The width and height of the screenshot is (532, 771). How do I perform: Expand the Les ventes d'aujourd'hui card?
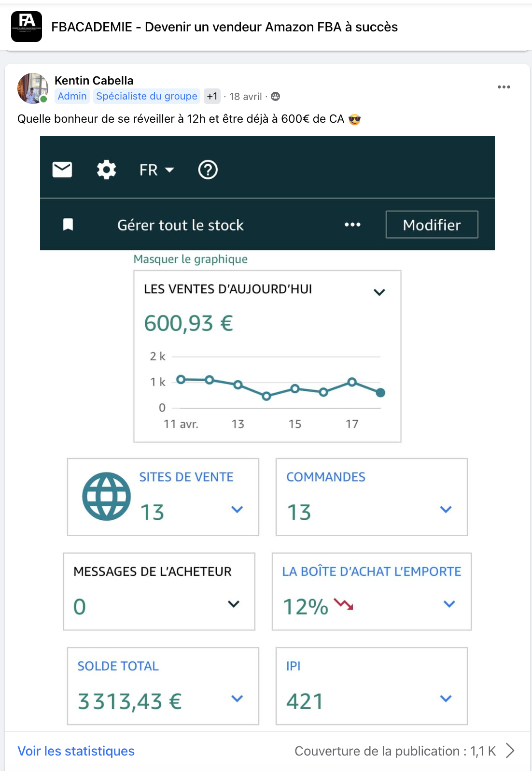[x=379, y=292]
